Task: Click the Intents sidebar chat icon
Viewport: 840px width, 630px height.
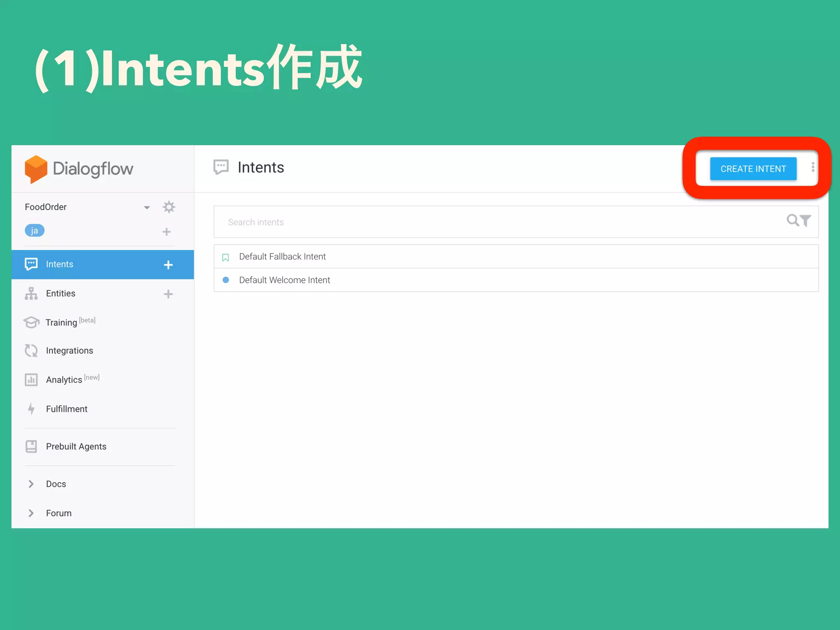Action: pyautogui.click(x=31, y=264)
